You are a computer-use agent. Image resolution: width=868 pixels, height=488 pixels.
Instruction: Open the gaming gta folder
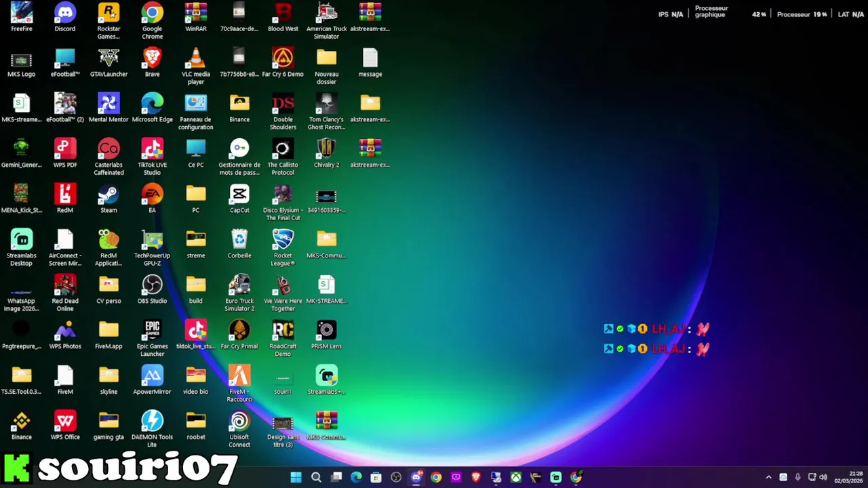coord(108,426)
